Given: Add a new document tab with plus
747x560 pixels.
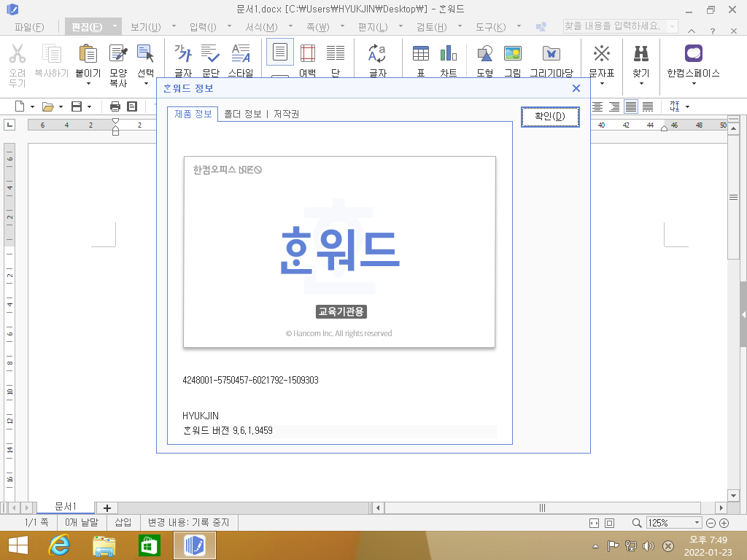Looking at the screenshot, I should (107, 508).
